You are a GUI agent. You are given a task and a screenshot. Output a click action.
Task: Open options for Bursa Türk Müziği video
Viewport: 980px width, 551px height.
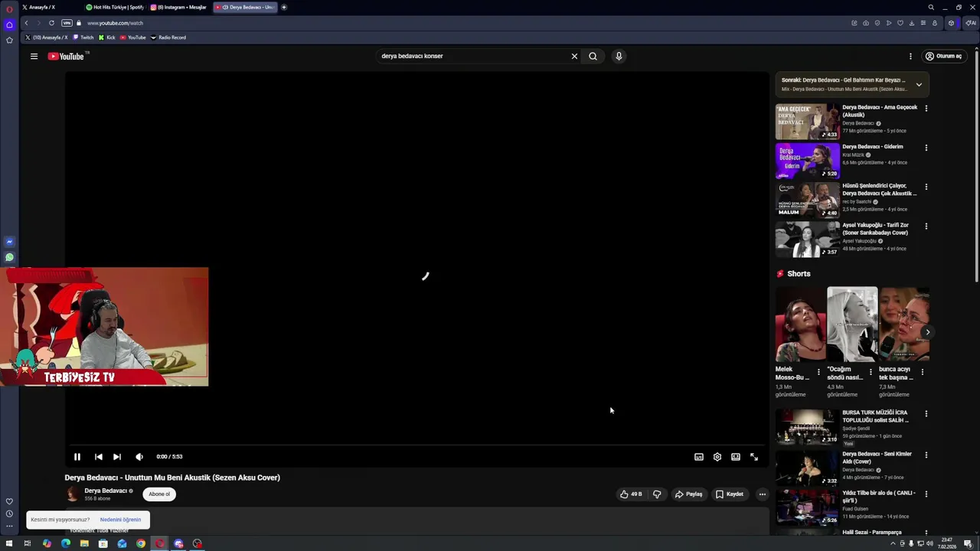[x=926, y=414]
